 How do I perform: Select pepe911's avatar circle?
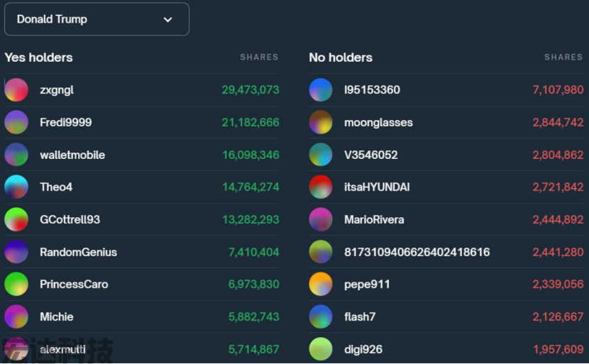(x=321, y=285)
